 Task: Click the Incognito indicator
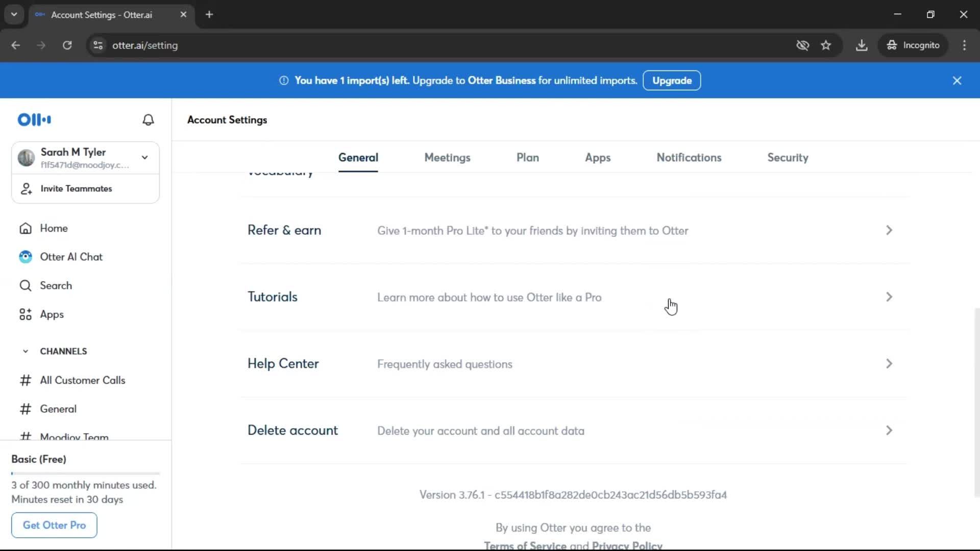913,45
